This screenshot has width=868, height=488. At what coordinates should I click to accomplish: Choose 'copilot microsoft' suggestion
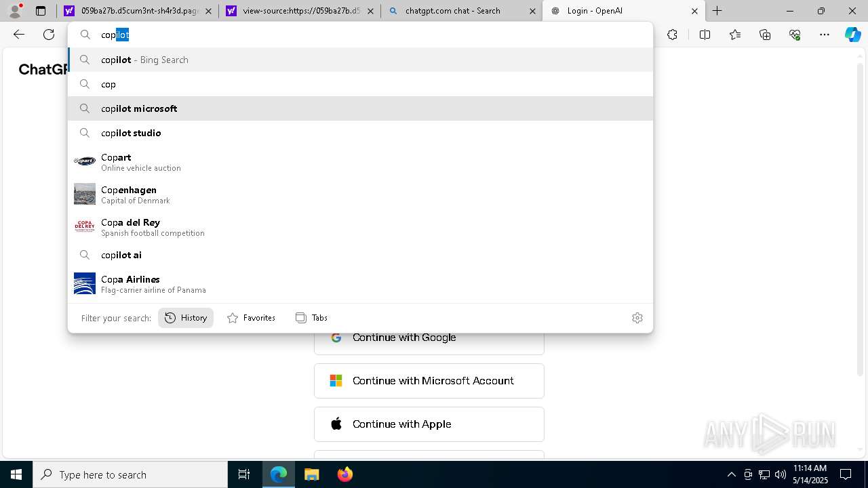[x=360, y=108]
